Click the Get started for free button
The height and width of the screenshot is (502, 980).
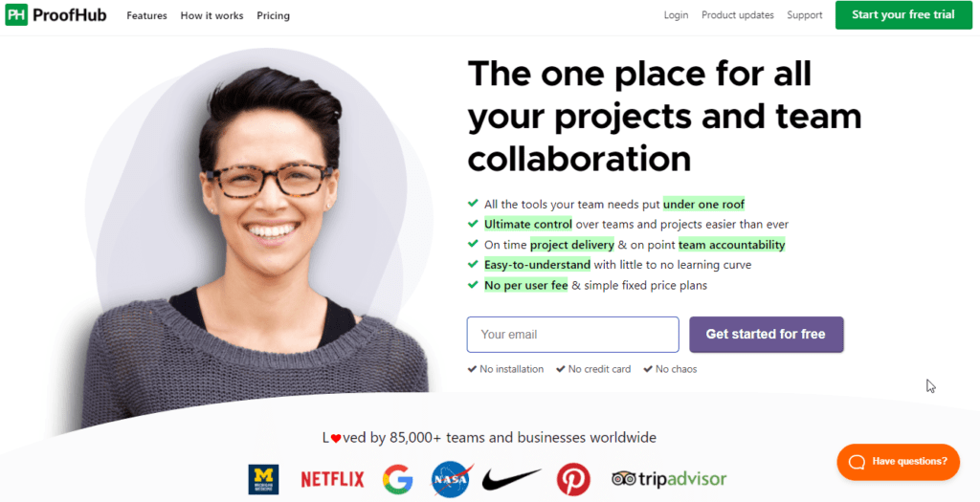point(767,335)
